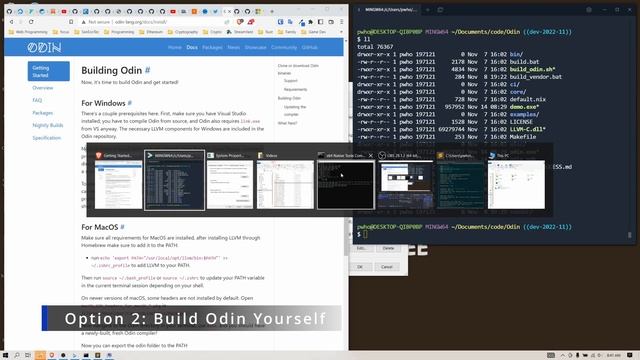Viewport: 640px width, 360px height.
Task: Open the Showcase nav item
Action: tap(256, 47)
